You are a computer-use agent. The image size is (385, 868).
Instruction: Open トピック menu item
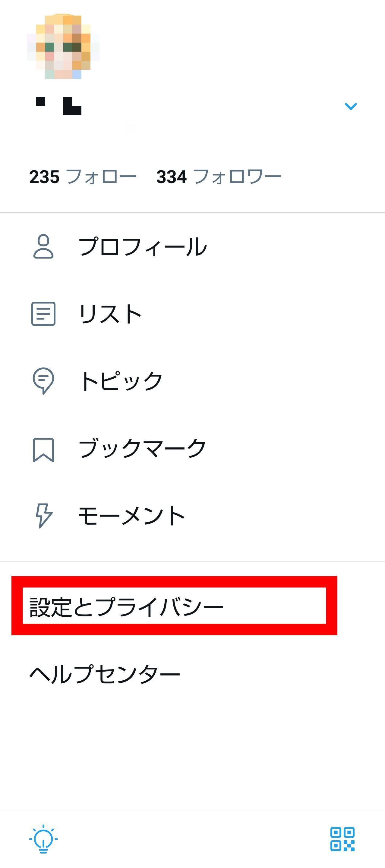click(x=192, y=381)
